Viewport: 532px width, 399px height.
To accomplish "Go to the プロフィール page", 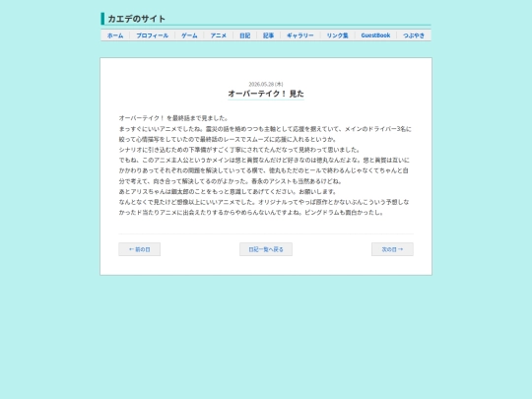I will pyautogui.click(x=153, y=35).
